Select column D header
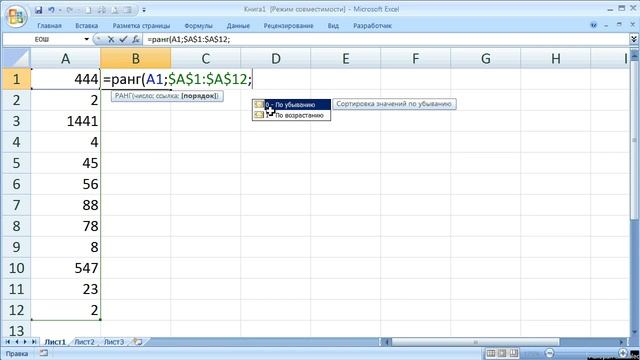Screen dimensions: 640x360 276,58
